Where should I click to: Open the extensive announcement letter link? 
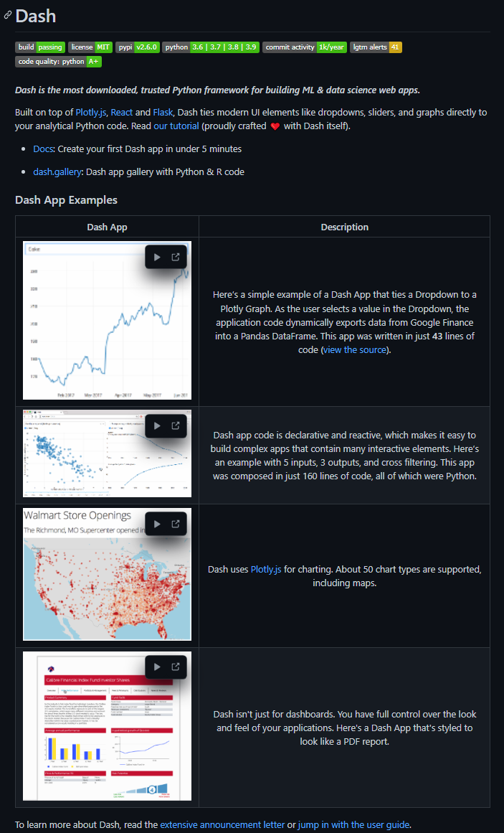coord(222,824)
